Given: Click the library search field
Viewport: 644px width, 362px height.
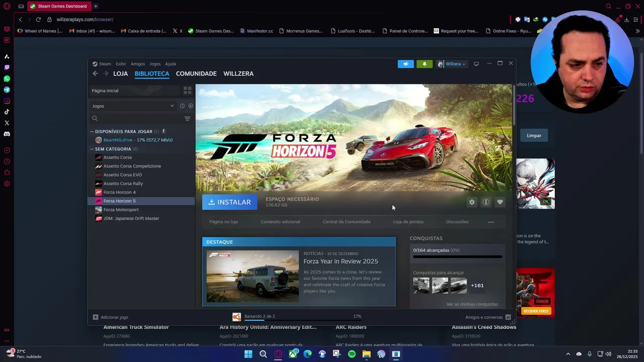Looking at the screenshot, I should tap(136, 119).
